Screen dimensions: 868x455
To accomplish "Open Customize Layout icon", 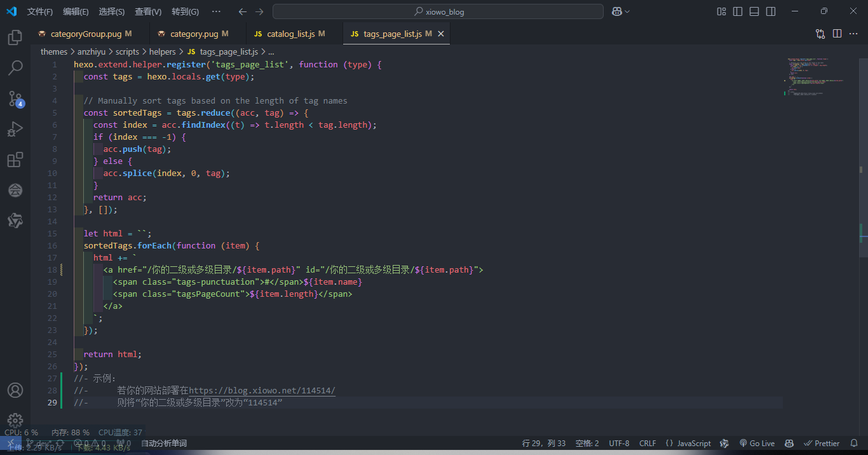I will click(721, 11).
